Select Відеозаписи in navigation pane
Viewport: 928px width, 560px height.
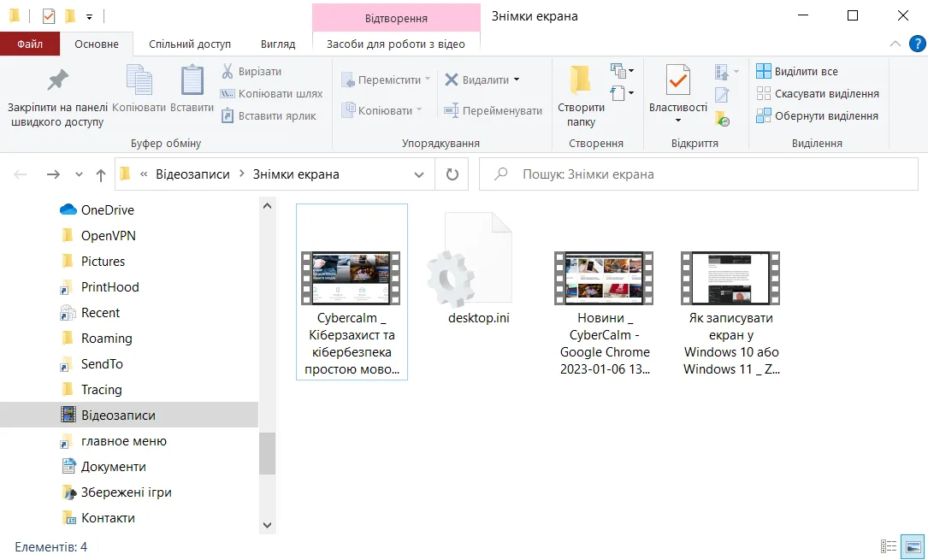point(129,416)
